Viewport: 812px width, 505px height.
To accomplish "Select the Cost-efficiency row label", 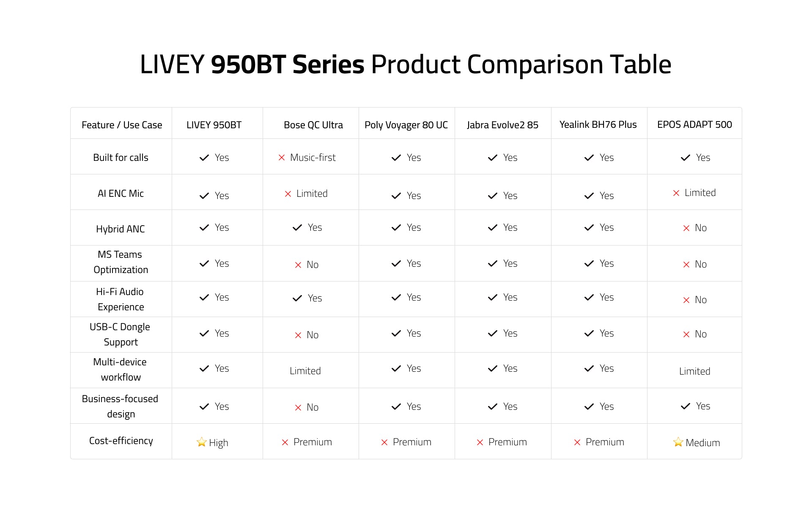I will [121, 441].
